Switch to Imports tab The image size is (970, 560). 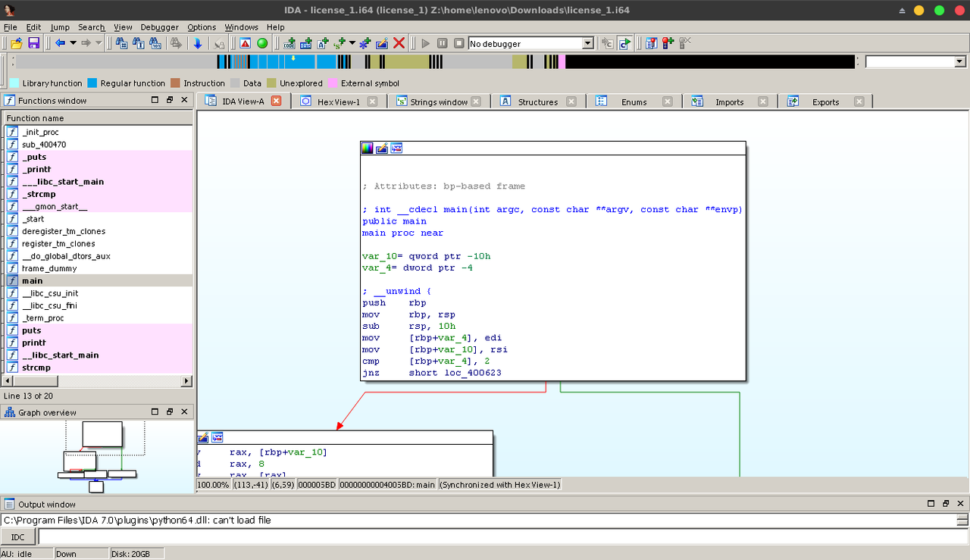point(729,102)
